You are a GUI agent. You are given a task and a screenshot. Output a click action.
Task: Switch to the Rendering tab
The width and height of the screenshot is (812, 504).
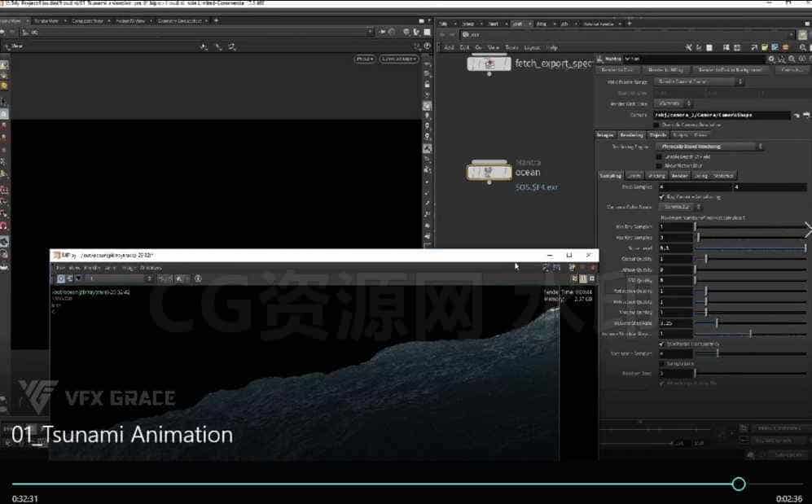point(631,135)
